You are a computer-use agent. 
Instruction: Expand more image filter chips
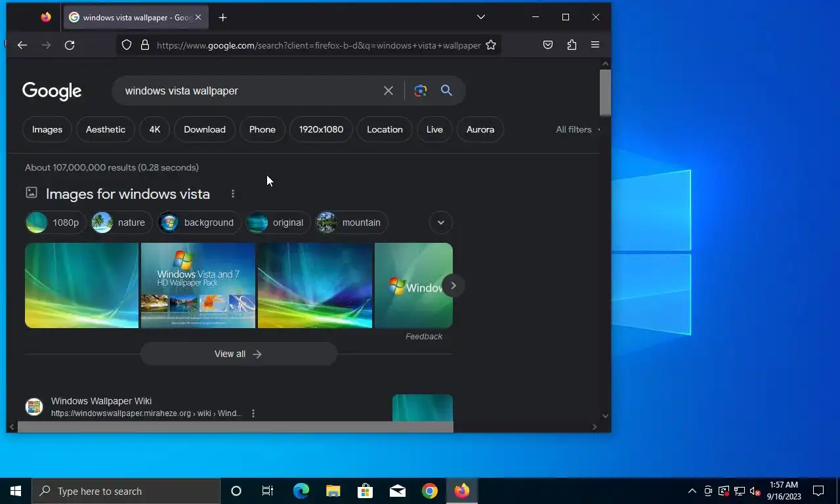tap(441, 222)
